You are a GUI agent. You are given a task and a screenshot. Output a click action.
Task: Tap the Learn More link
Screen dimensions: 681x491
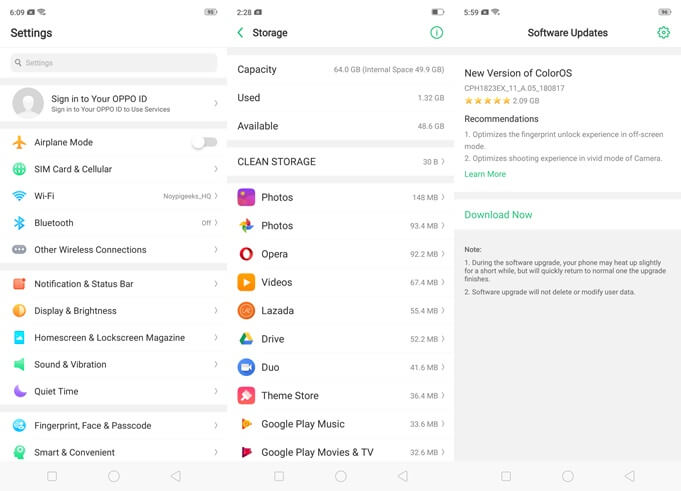[485, 174]
